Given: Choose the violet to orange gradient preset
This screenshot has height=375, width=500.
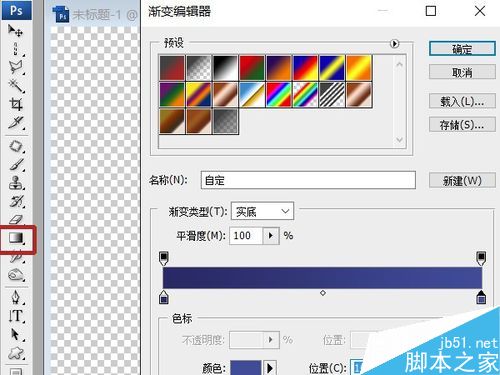Looking at the screenshot, I should [279, 68].
